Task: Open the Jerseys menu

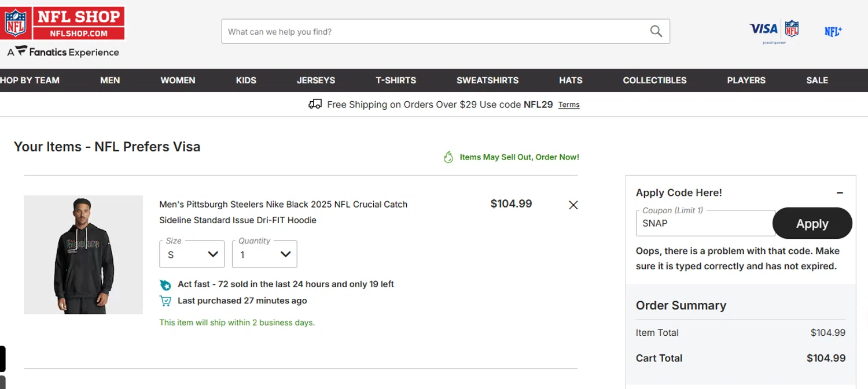Action: coord(316,80)
